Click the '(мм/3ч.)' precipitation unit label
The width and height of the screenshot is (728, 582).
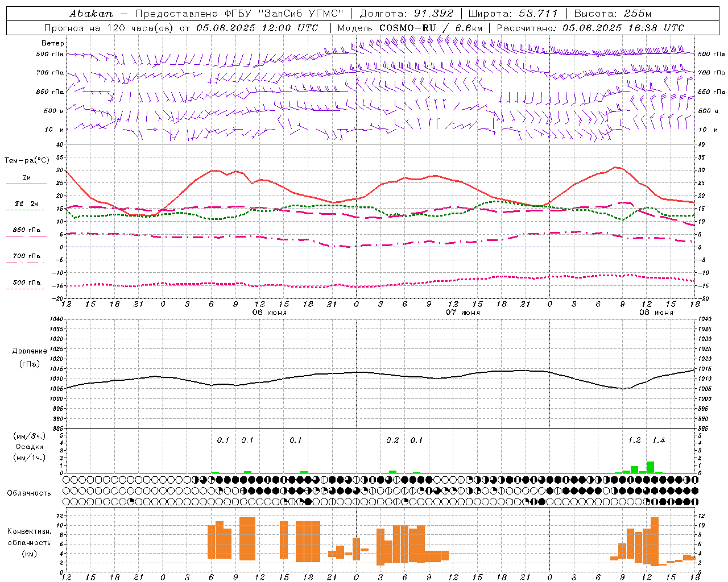(30, 436)
